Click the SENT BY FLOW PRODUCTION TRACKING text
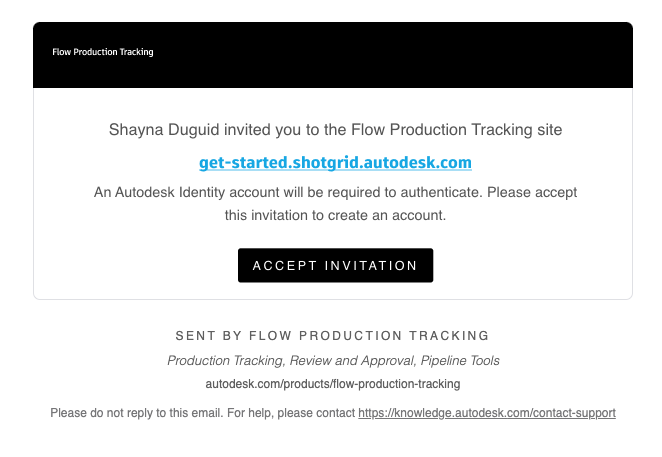 pyautogui.click(x=332, y=336)
